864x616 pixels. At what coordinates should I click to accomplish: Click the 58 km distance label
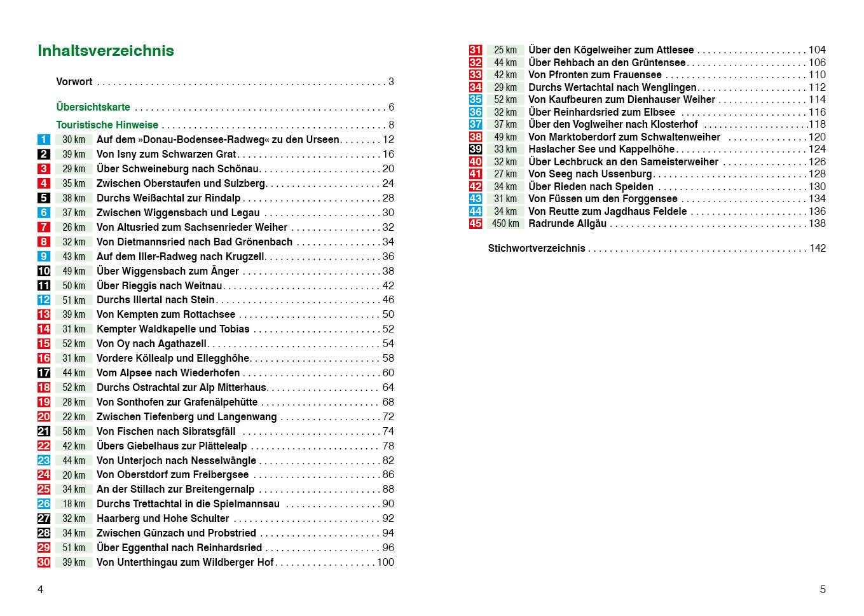click(x=74, y=432)
